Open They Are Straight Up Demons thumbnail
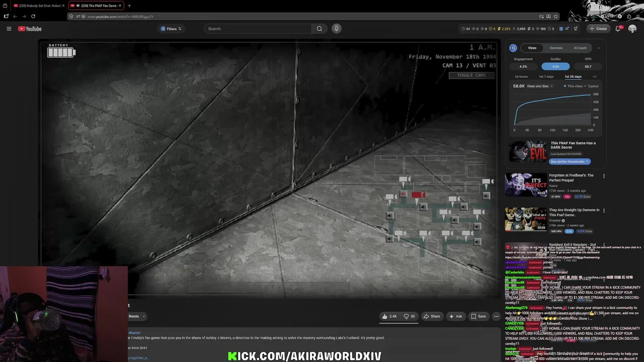The image size is (644, 362). tap(526, 219)
